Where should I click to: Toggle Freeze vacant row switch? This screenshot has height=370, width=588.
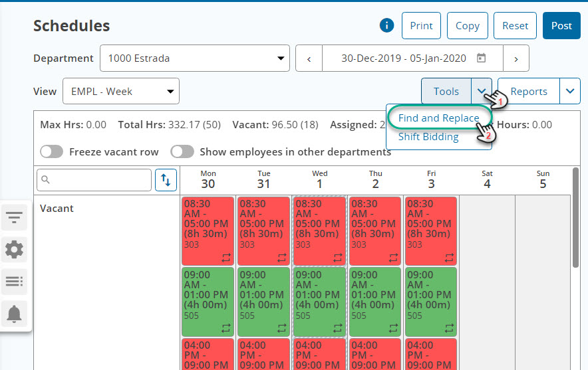(x=52, y=151)
